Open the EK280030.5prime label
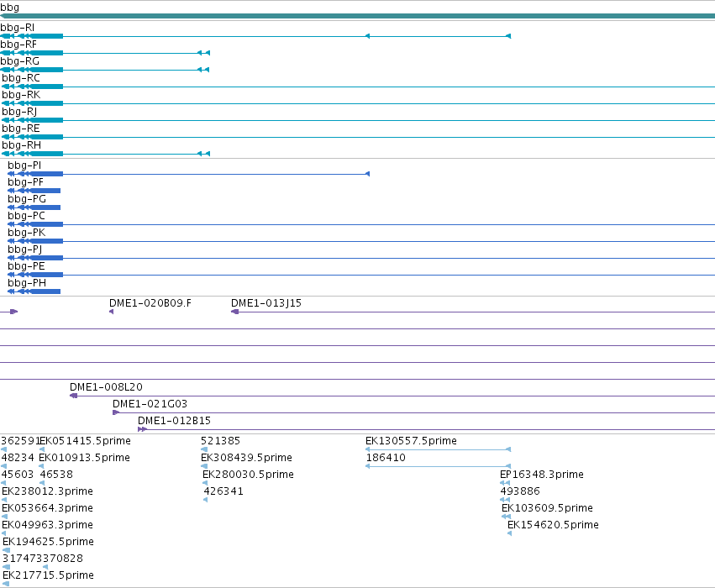This screenshot has height=588, width=715. point(248,475)
